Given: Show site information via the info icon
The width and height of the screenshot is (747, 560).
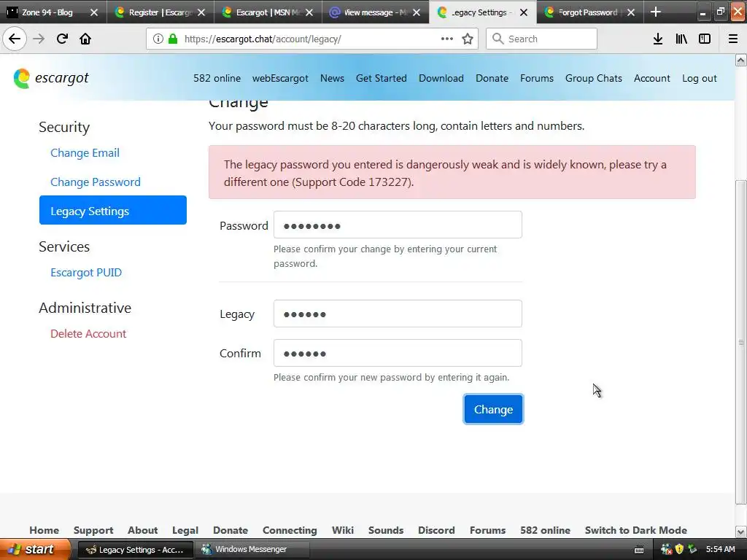Looking at the screenshot, I should [x=158, y=39].
